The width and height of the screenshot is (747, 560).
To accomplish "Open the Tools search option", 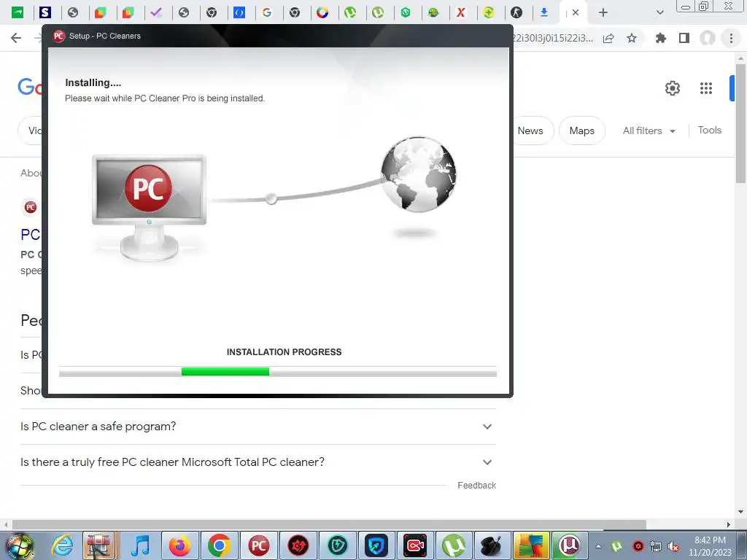I will click(x=709, y=130).
